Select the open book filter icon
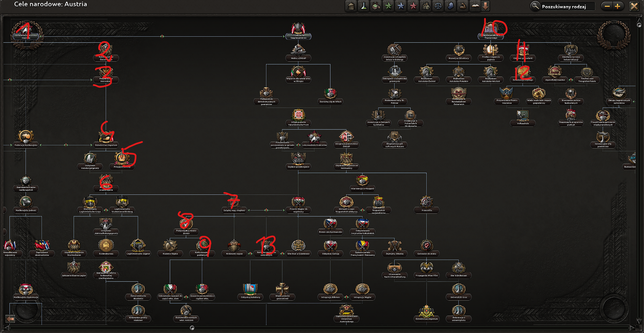This screenshot has width=644, height=333. (475, 6)
